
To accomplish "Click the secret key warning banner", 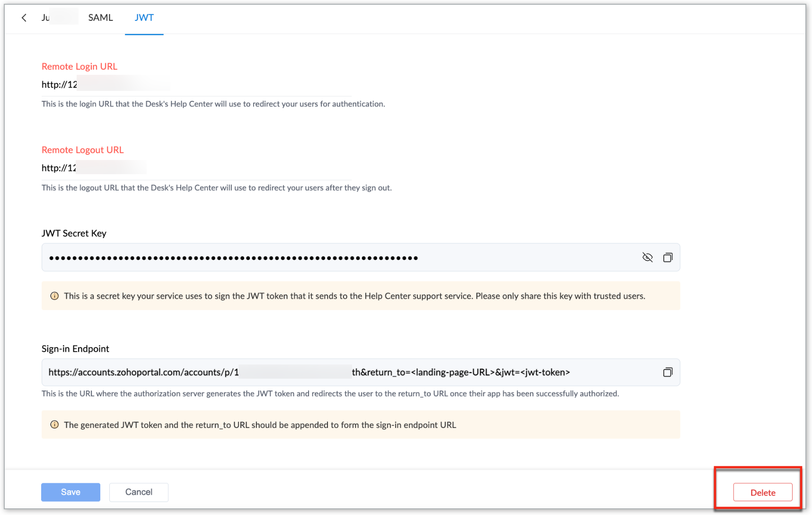I will [x=354, y=296].
